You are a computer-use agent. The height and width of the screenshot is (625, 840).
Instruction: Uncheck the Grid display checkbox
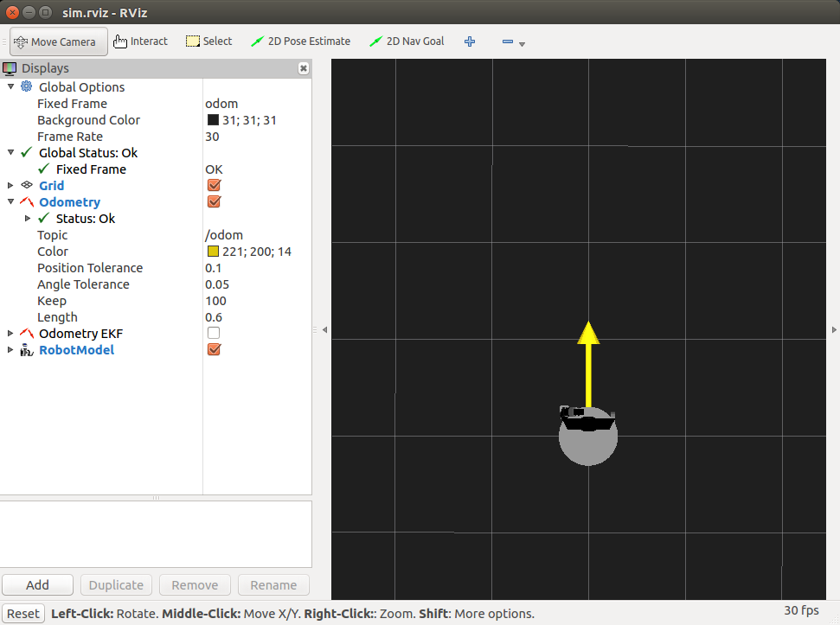click(214, 185)
